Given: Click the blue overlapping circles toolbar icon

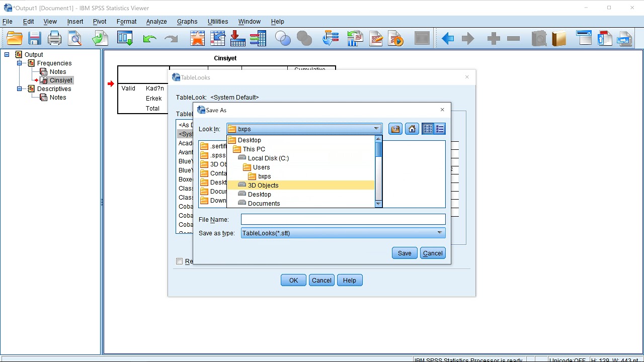Looking at the screenshot, I should pyautogui.click(x=283, y=38).
